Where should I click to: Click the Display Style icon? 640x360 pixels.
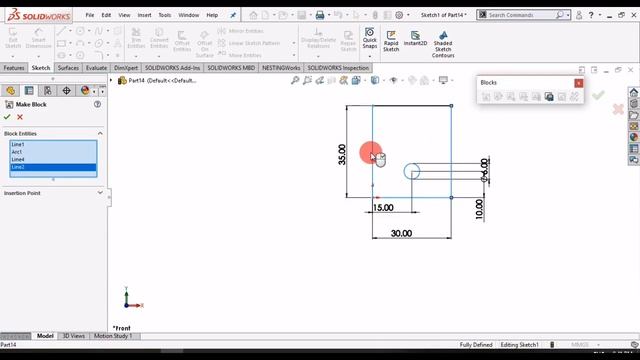coord(375,80)
